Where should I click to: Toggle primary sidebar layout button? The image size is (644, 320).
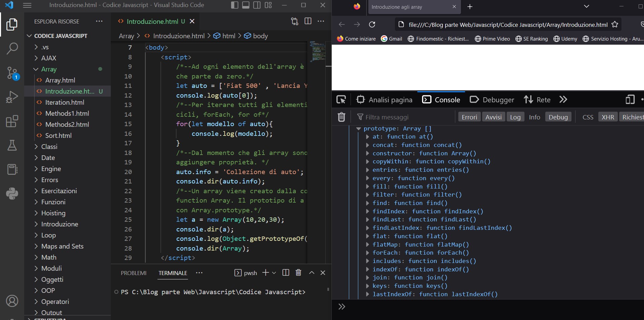[235, 5]
